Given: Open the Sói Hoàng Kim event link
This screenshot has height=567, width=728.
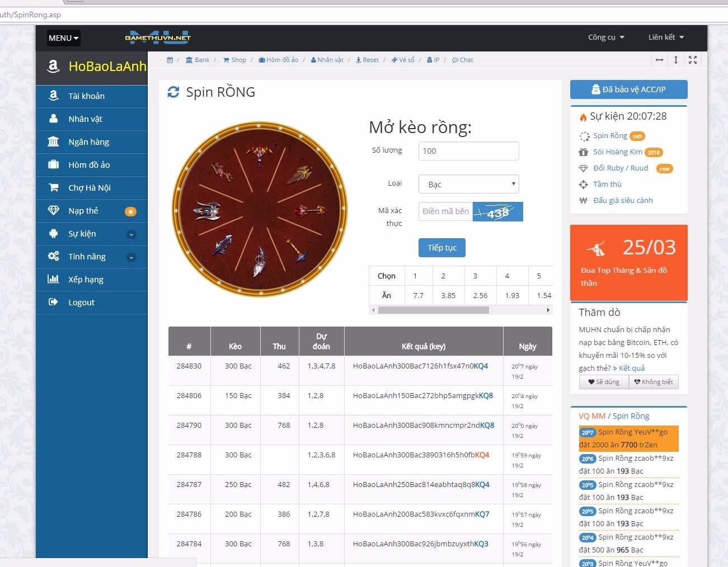Looking at the screenshot, I should click(618, 152).
